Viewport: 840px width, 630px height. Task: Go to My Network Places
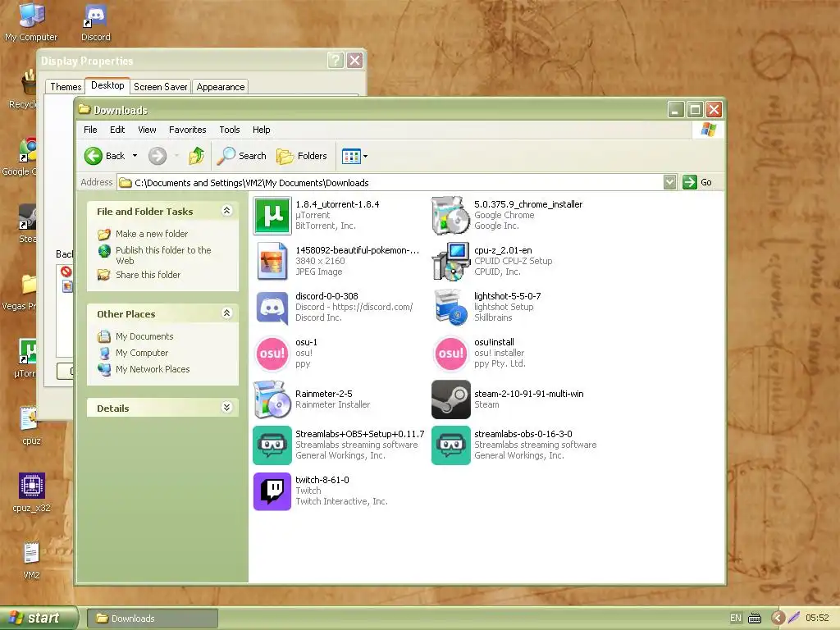[153, 369]
